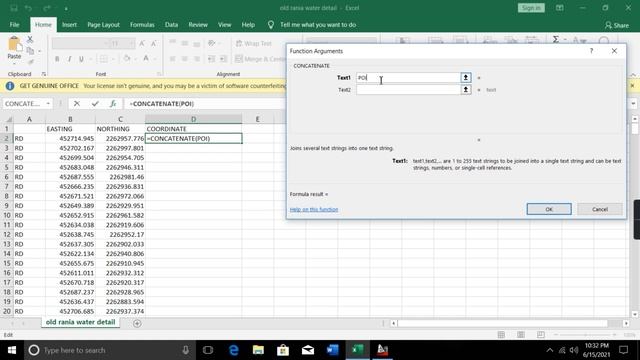The width and height of the screenshot is (640, 360).
Task: Open Paste options dropdown arrow
Action: click(14, 64)
